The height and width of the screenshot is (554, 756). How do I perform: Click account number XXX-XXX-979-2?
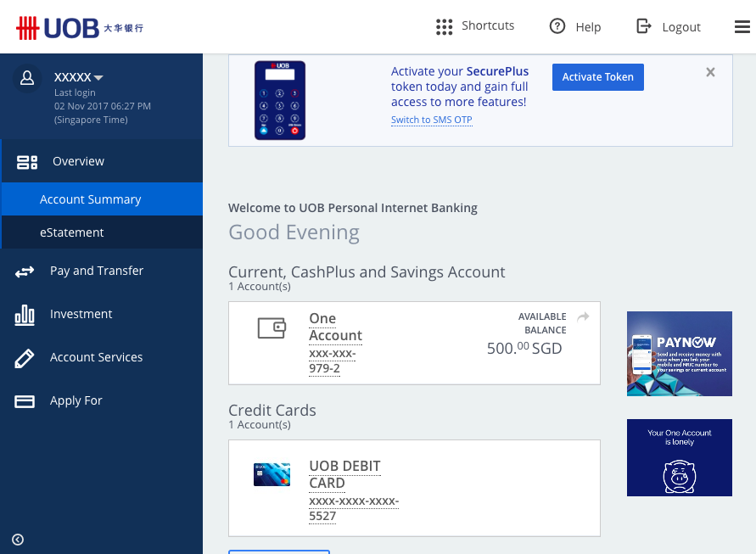[x=333, y=361]
